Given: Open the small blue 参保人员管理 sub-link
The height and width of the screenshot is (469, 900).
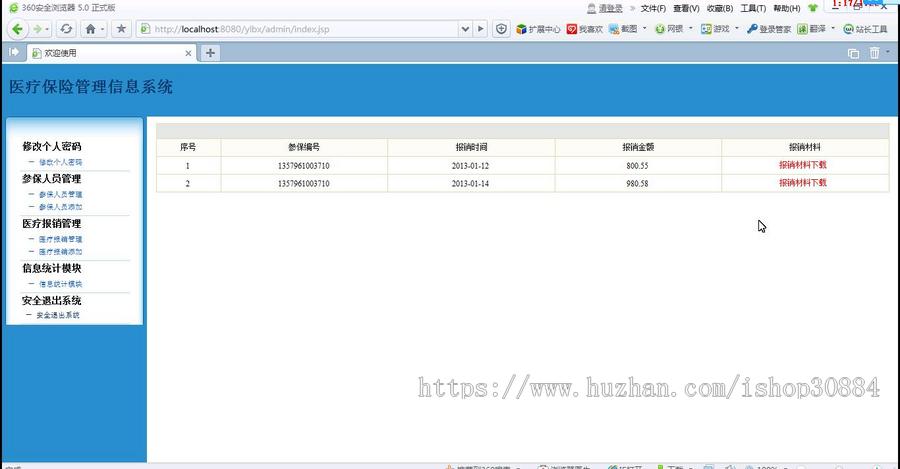Looking at the screenshot, I should tap(60, 195).
